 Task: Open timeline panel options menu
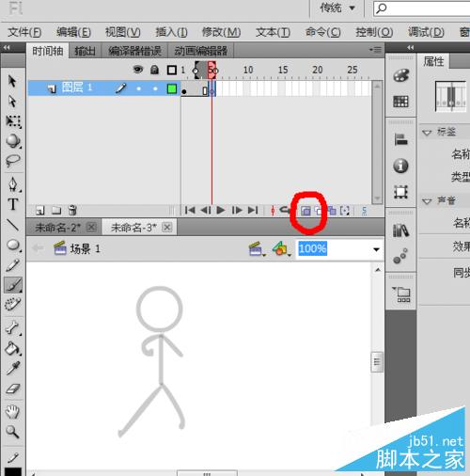point(375,50)
